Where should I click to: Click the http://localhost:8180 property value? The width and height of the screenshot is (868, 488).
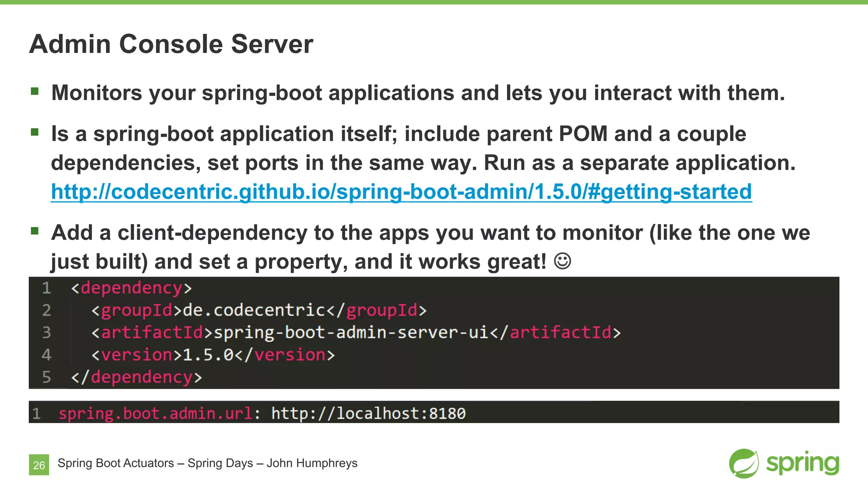click(x=368, y=413)
